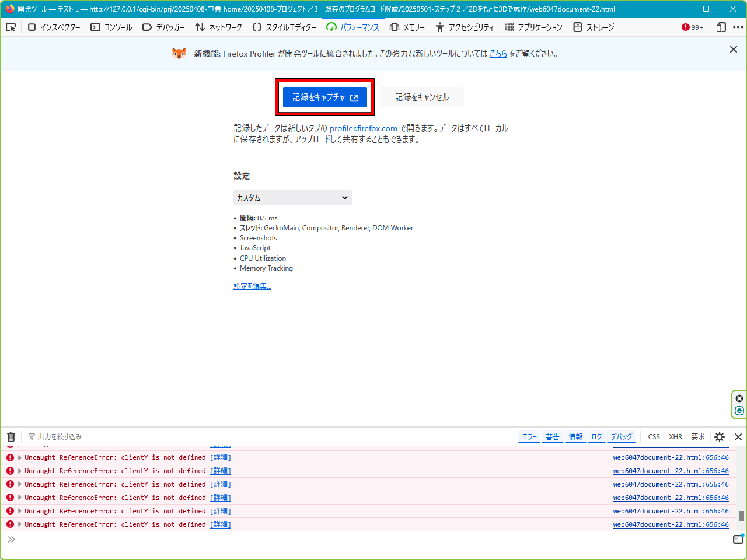Screen dimensions: 747x560
Task: Open the ストレージ tab
Action: point(594,27)
